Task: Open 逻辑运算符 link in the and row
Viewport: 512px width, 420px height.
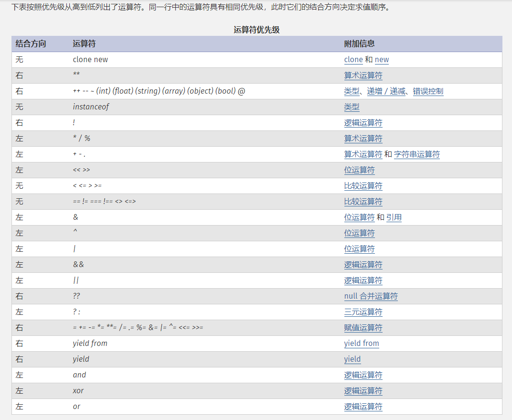Action: click(363, 375)
